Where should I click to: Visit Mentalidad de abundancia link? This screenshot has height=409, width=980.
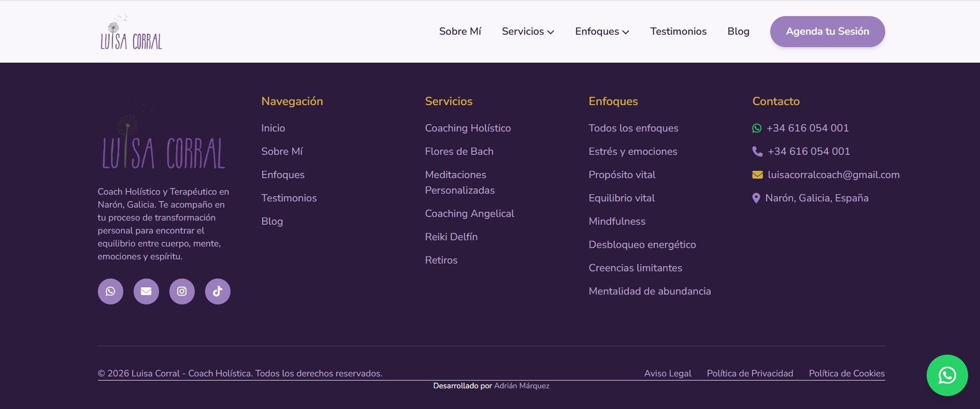point(650,291)
